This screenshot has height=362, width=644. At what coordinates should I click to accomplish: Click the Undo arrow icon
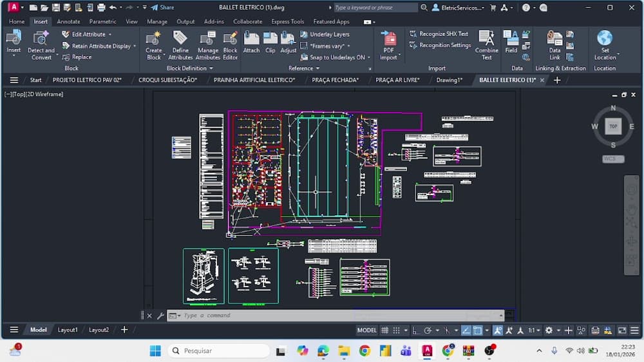113,7
